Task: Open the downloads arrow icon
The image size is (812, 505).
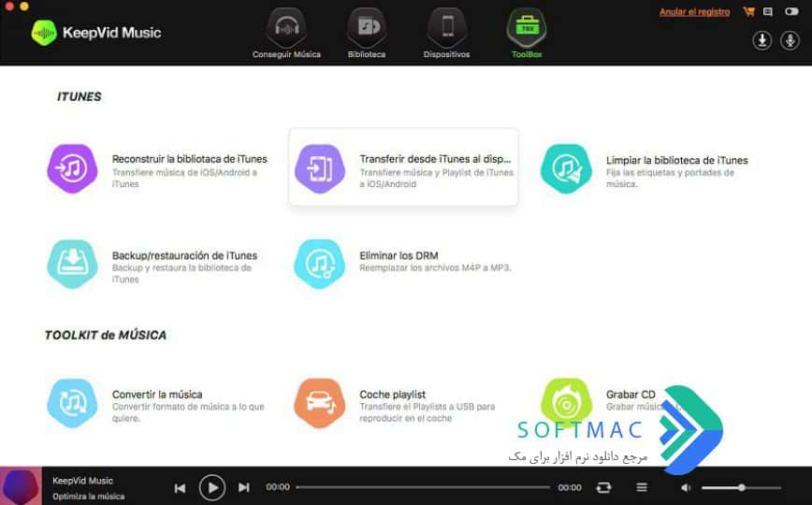Action: point(761,40)
